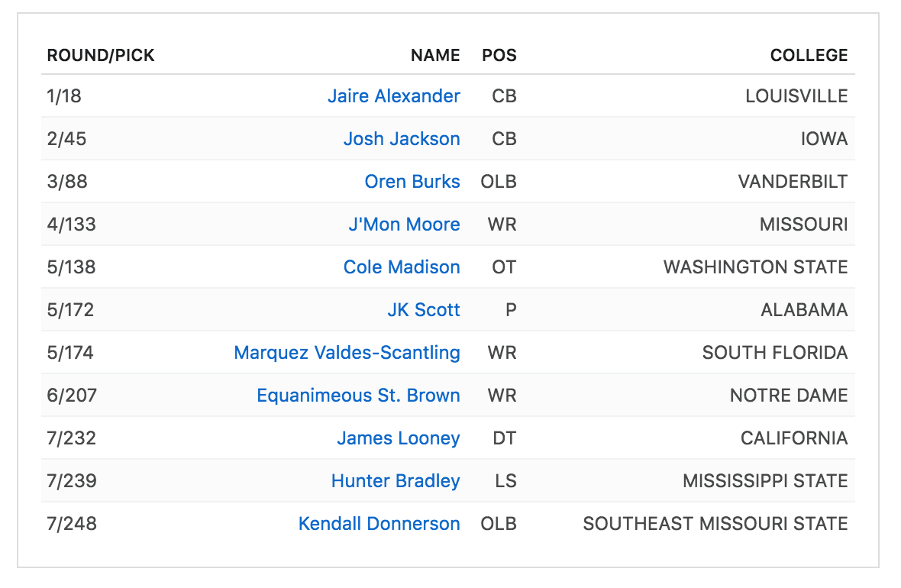
Task: Click the POS column header
Action: pyautogui.click(x=499, y=56)
